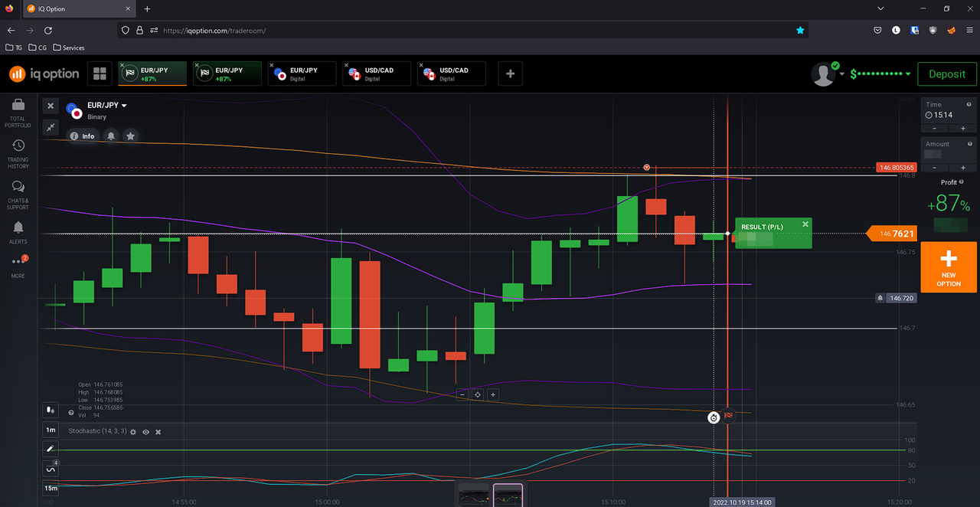980x507 pixels.
Task: Click the expiration Time field
Action: point(949,110)
